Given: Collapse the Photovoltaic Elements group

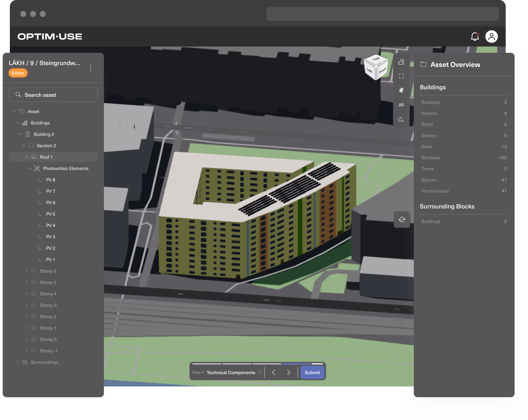Looking at the screenshot, I should tap(30, 168).
